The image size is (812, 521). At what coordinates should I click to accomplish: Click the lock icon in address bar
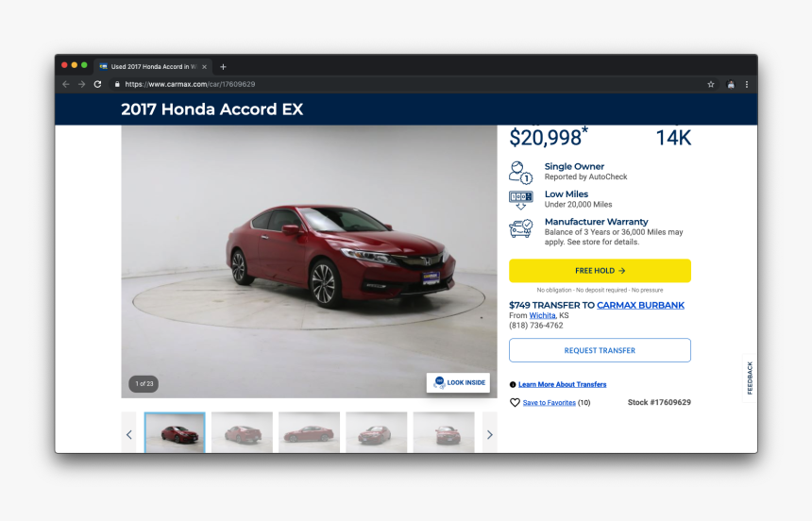tap(117, 84)
